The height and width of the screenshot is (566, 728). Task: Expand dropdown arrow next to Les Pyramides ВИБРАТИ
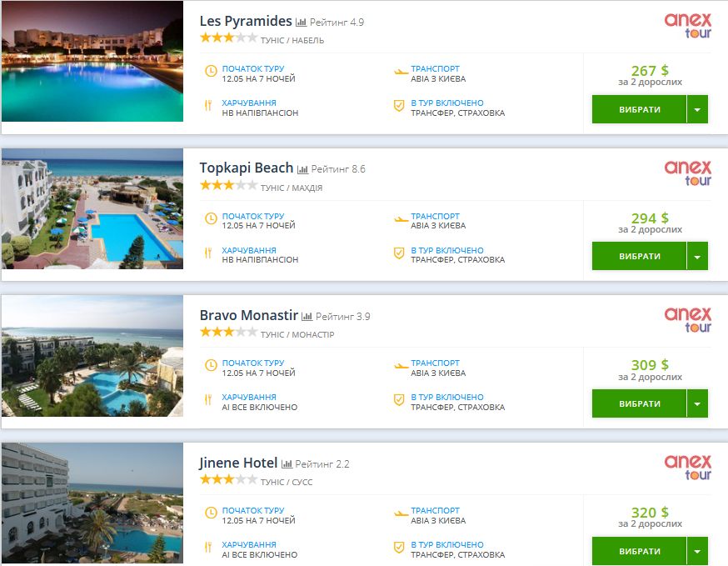point(697,109)
